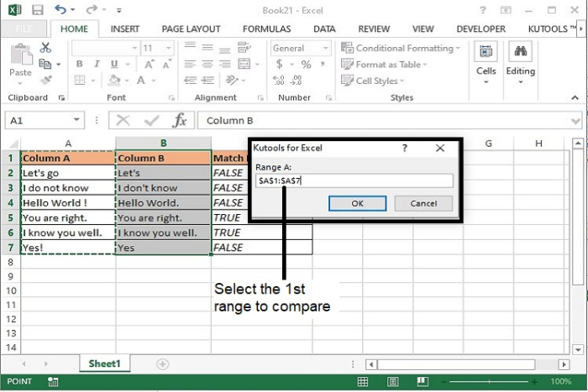The image size is (588, 392).
Task: Click the Copy icon in Clipboard group
Action: pos(45,64)
